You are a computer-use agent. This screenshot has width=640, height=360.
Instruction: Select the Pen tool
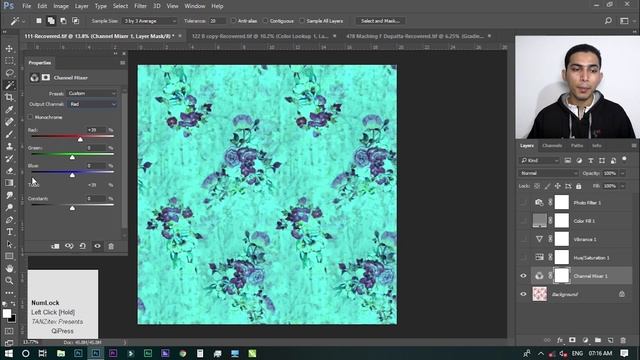[x=9, y=220]
